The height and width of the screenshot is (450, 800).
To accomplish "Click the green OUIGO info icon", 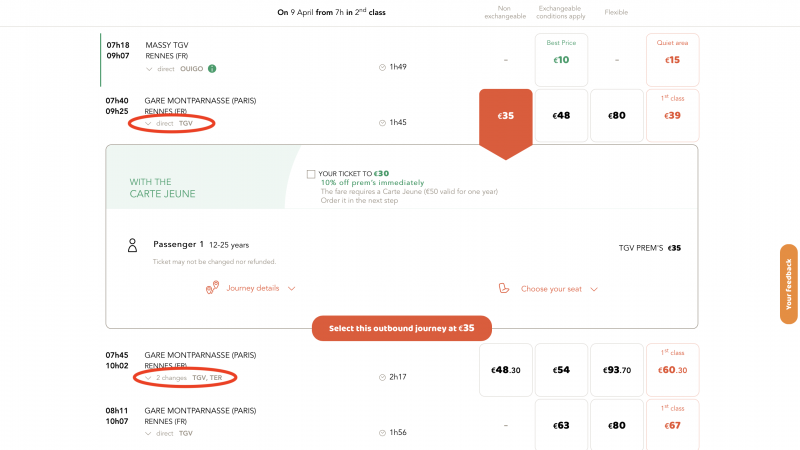I will click(x=212, y=68).
